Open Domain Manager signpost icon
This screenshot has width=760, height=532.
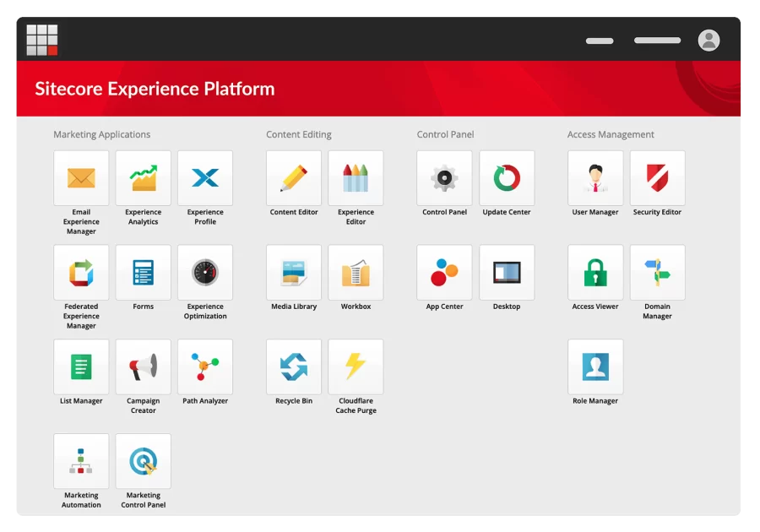(x=657, y=272)
